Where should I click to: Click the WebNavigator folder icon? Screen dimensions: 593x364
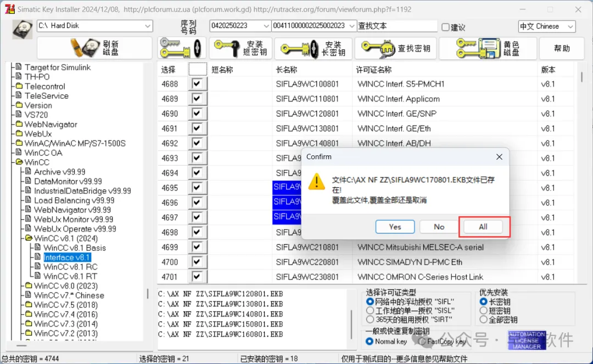[19, 124]
